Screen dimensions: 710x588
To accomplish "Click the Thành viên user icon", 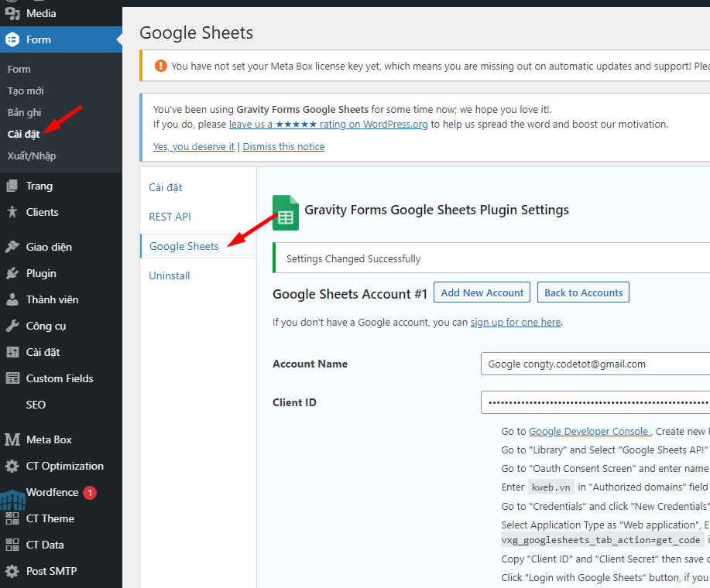I will (12, 299).
